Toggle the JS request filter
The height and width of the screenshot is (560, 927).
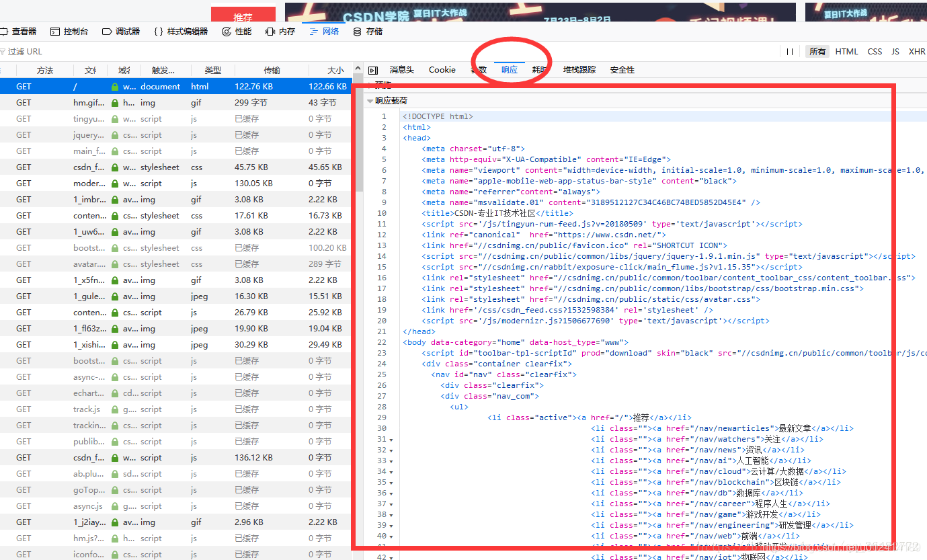click(x=895, y=52)
